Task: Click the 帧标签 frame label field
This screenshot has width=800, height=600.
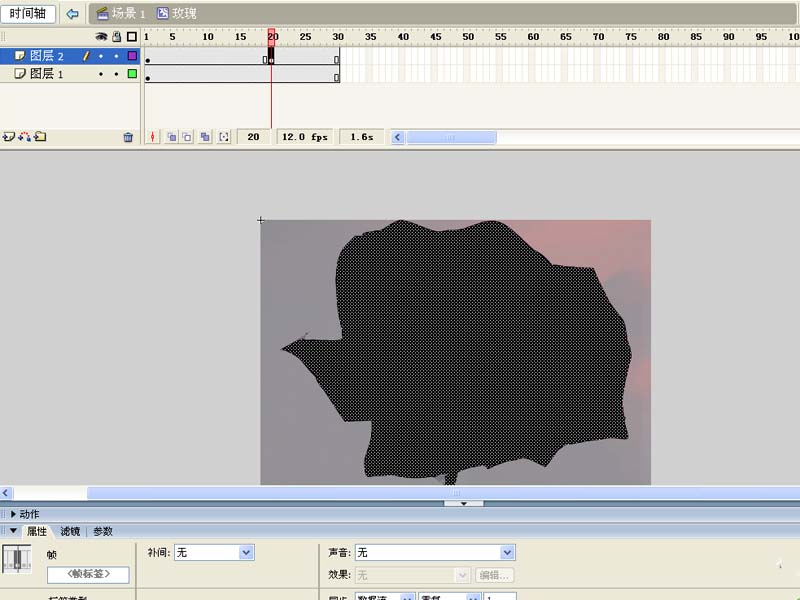Action: (x=88, y=574)
